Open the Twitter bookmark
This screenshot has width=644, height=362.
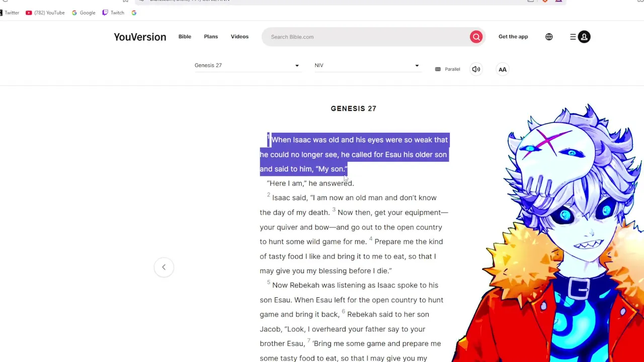(x=10, y=13)
